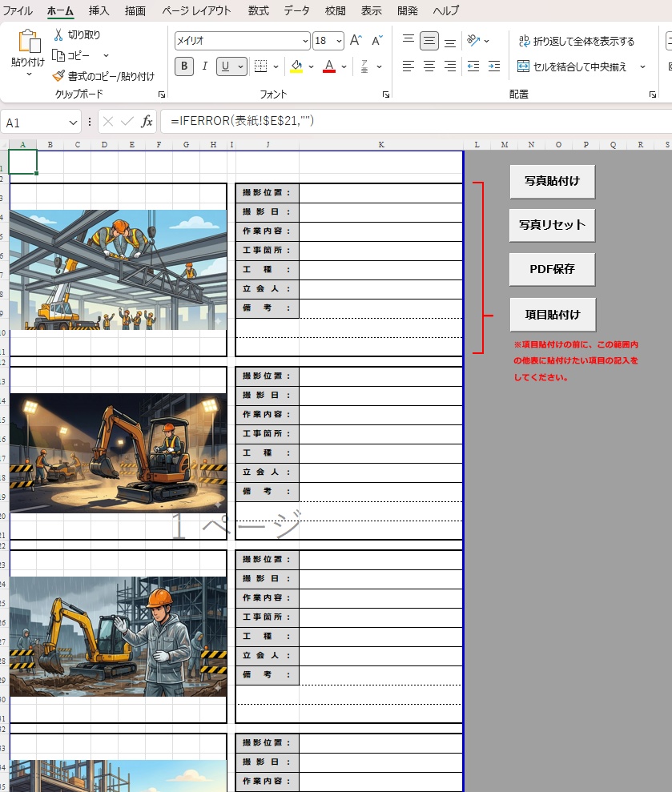Click the 切り取り (Cut) icon

click(x=58, y=35)
